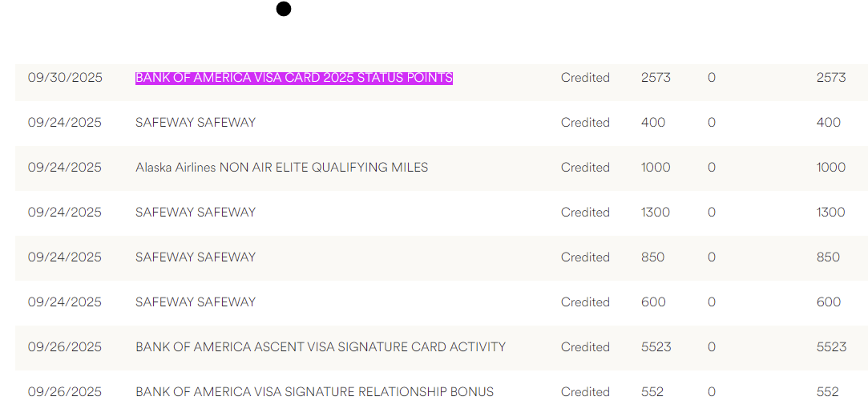Click the rightmost 1000 total value

coord(831,168)
